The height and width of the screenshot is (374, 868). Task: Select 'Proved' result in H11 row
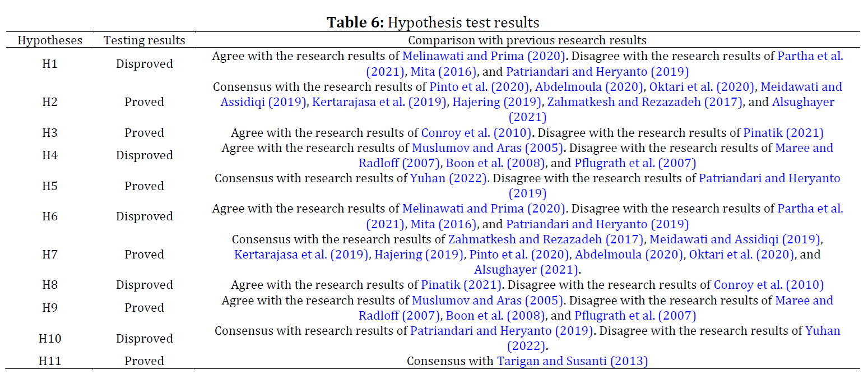pos(145,361)
